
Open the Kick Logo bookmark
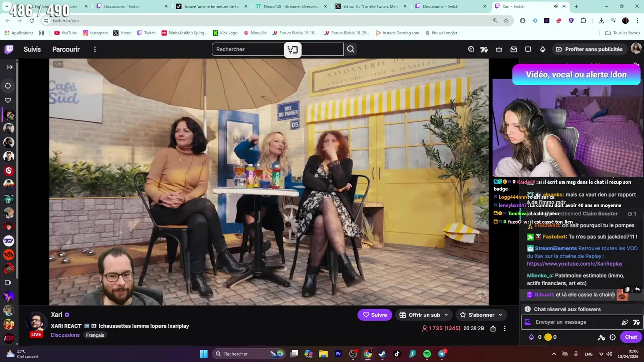tap(225, 33)
